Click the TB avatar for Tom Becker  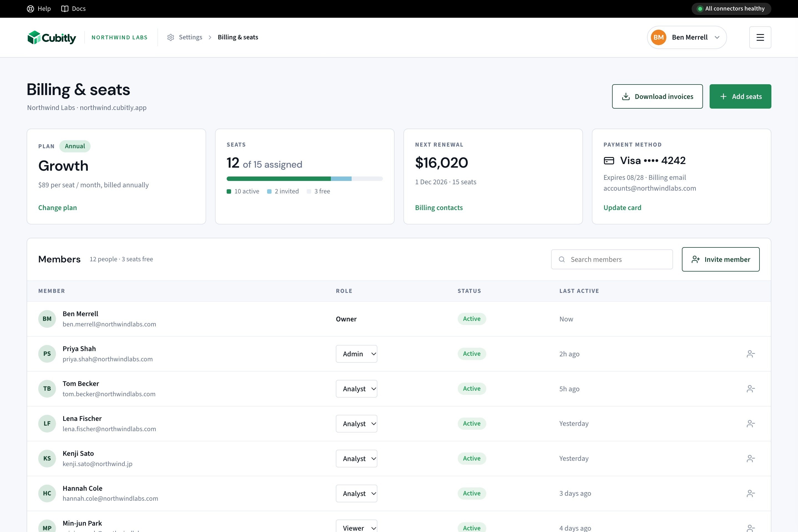pyautogui.click(x=47, y=389)
